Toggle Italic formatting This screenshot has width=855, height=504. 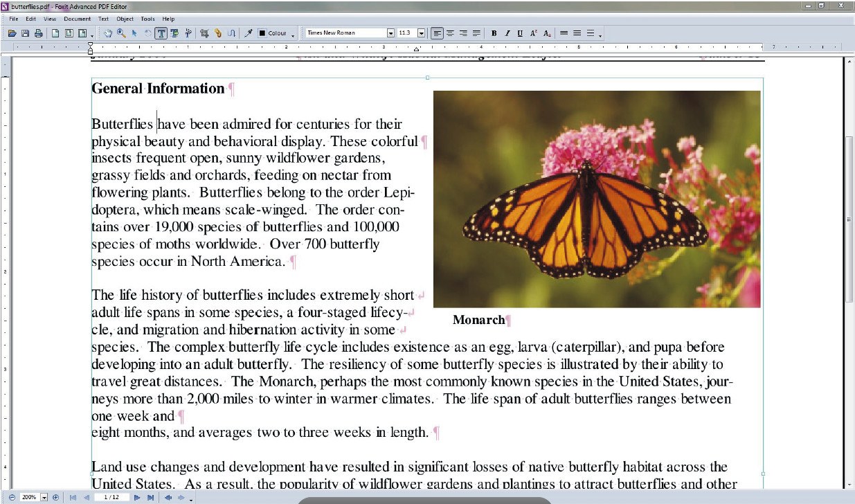(x=507, y=33)
